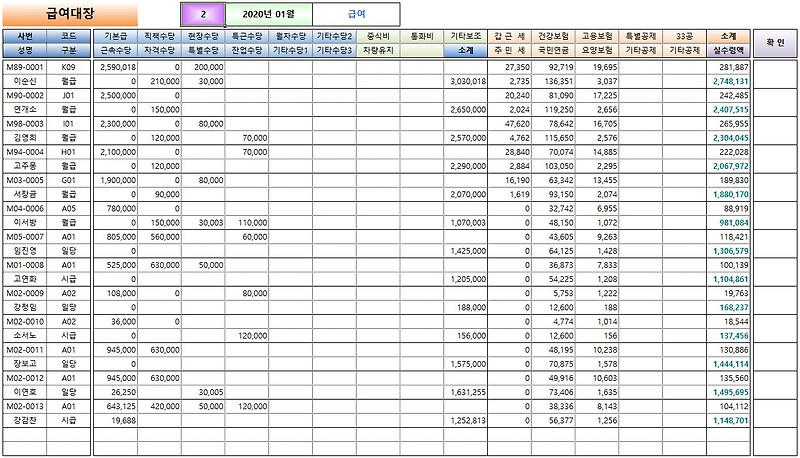The width and height of the screenshot is (800, 458).
Task: Click the 국민연금 header
Action: point(553,50)
